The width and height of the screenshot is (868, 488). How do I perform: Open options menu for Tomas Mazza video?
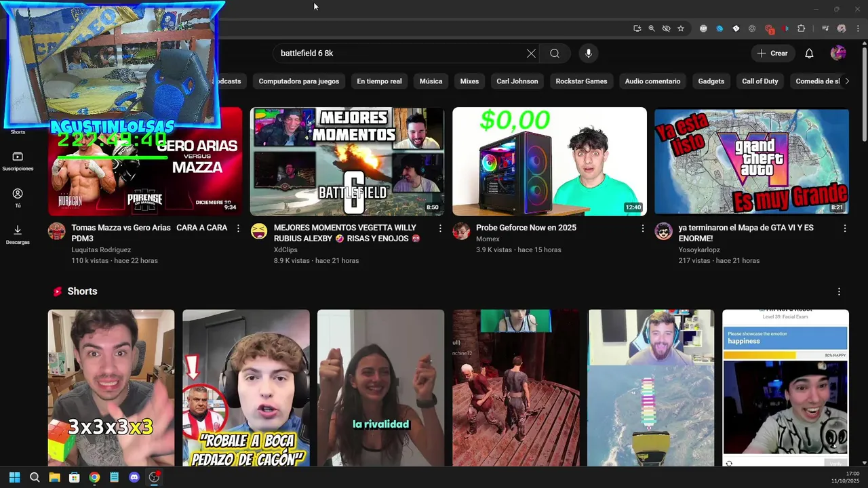click(238, 229)
